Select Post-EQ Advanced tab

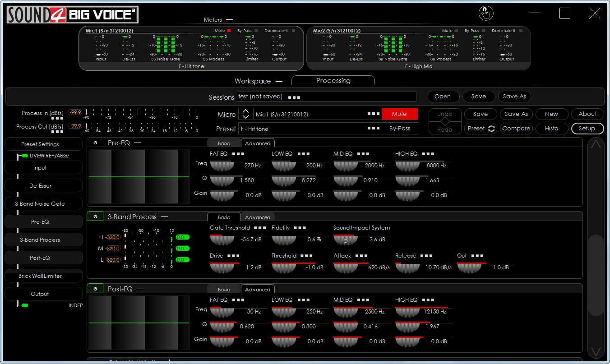tap(258, 289)
